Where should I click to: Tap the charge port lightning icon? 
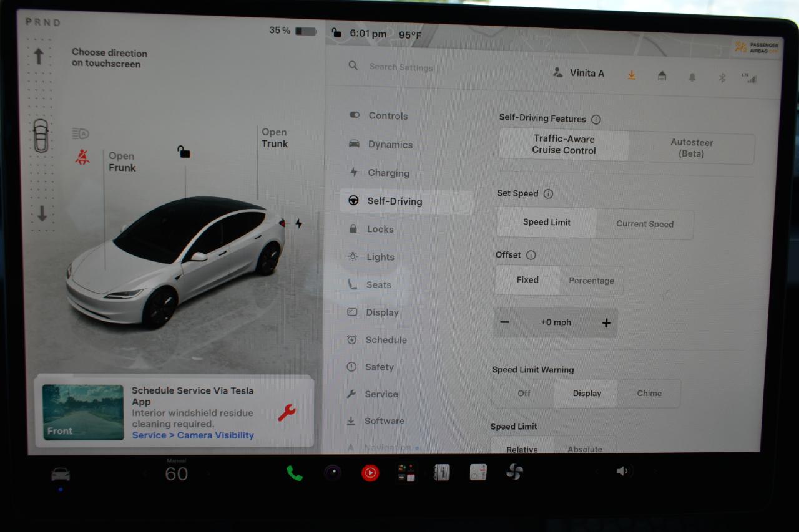(x=299, y=223)
